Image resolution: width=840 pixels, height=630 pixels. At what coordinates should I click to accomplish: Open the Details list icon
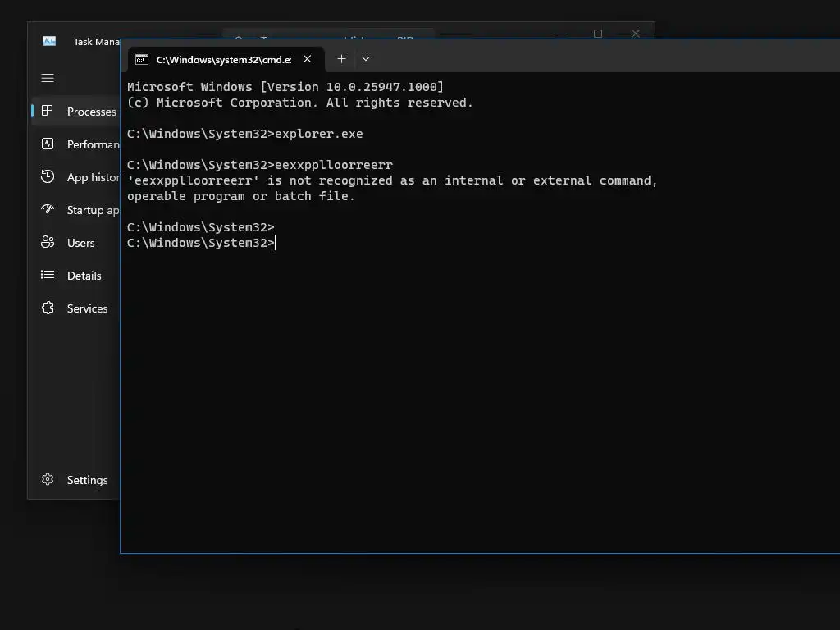tap(47, 275)
